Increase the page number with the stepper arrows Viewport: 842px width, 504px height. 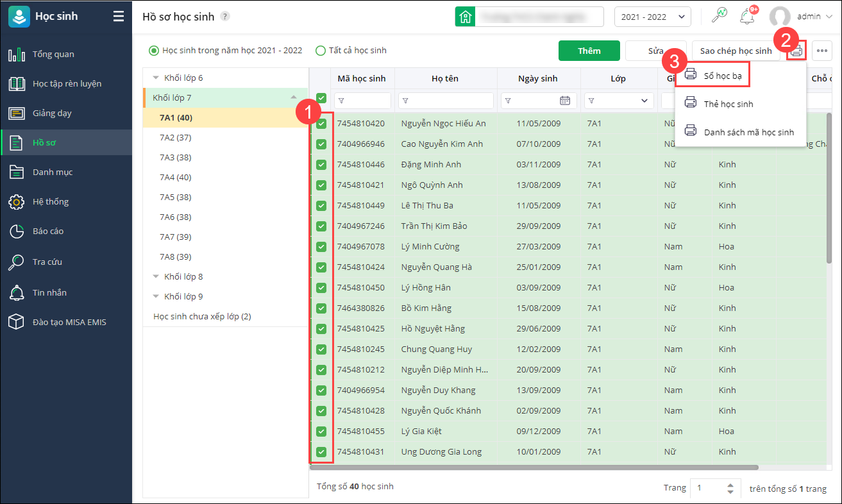point(730,485)
